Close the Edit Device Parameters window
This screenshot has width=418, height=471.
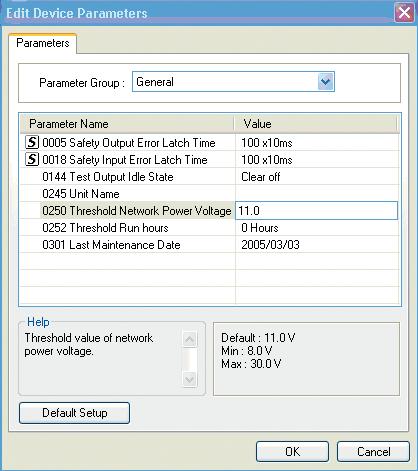(404, 13)
